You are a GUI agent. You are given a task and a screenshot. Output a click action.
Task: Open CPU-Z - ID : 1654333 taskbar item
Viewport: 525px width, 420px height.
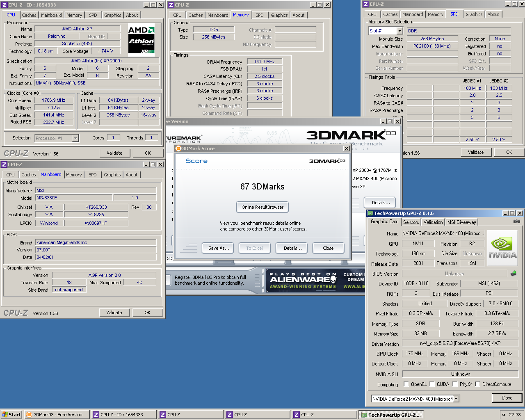[x=124, y=415]
